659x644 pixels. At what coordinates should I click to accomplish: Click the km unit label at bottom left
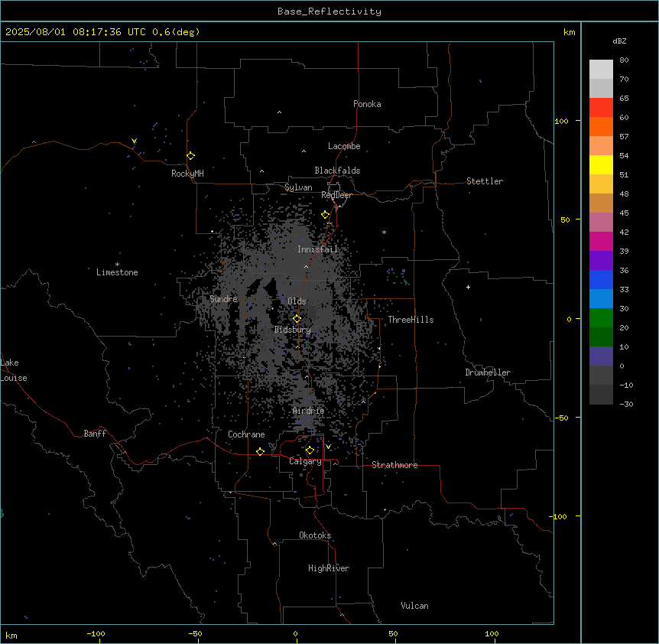[11, 636]
